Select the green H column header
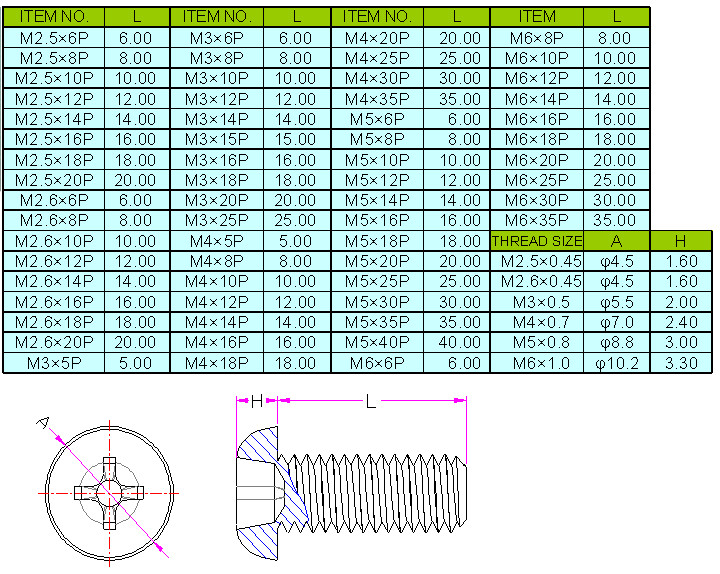Screen dimensions: 720x574 (x=680, y=241)
